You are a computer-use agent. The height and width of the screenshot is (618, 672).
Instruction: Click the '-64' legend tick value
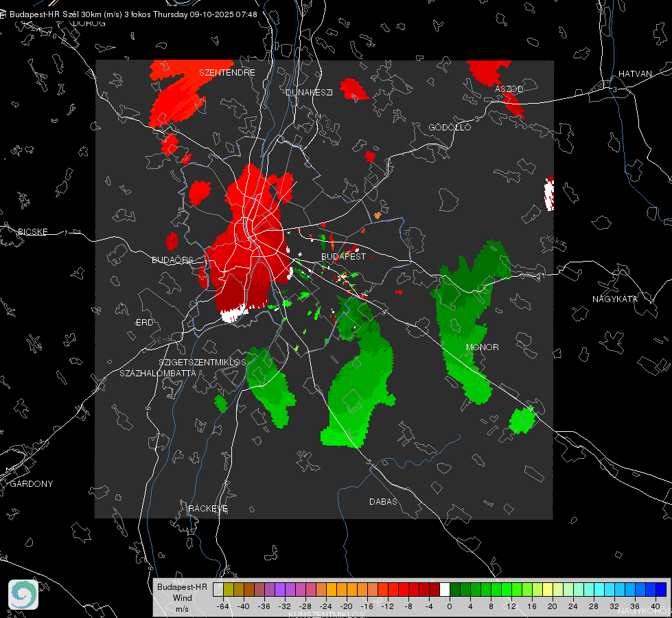click(x=223, y=606)
